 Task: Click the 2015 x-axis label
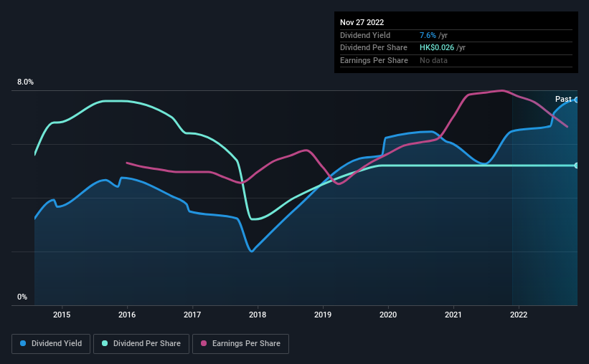pyautogui.click(x=62, y=315)
